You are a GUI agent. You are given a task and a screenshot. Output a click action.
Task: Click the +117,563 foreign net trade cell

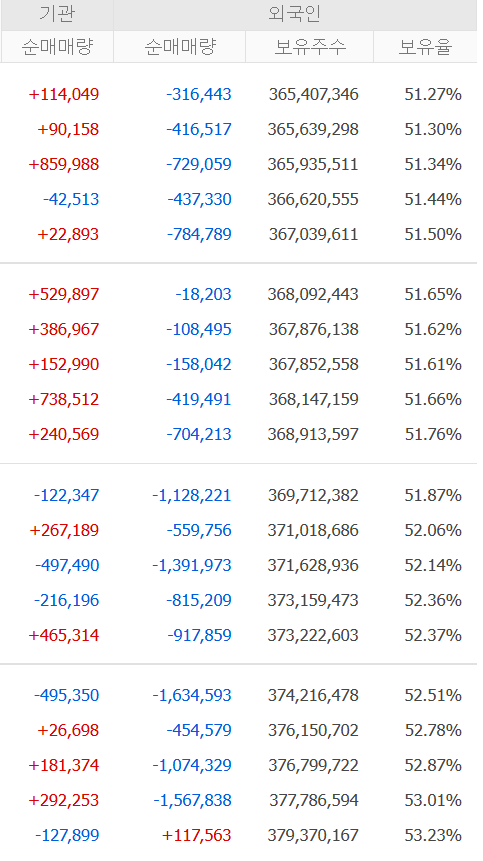point(196,836)
